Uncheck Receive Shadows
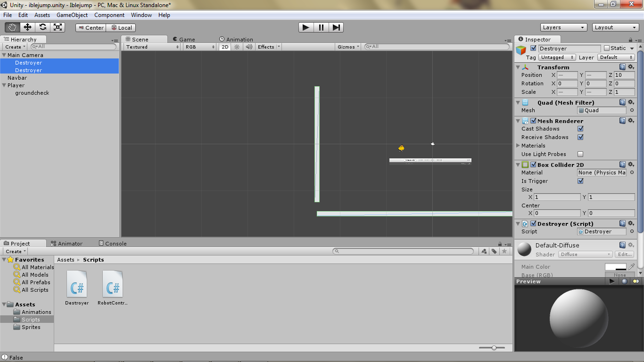The height and width of the screenshot is (362, 644). (580, 137)
